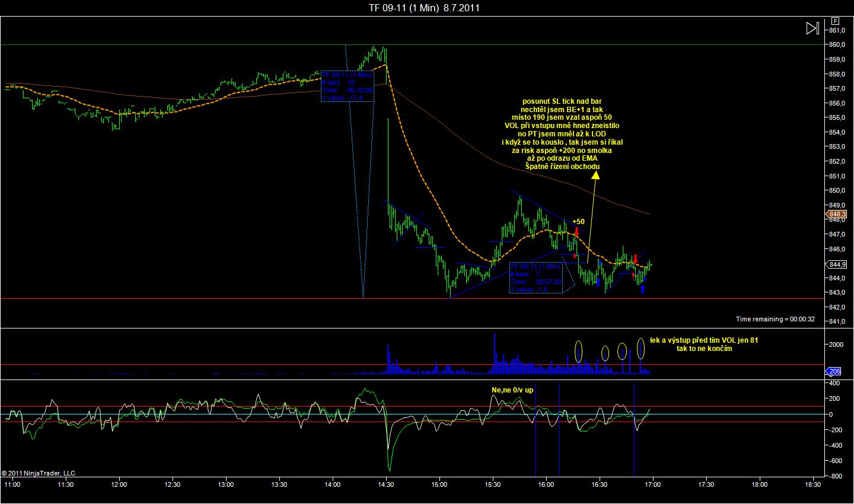The image size is (854, 504).
Task: Click the -800 oscillator axis label
Action: 834,476
